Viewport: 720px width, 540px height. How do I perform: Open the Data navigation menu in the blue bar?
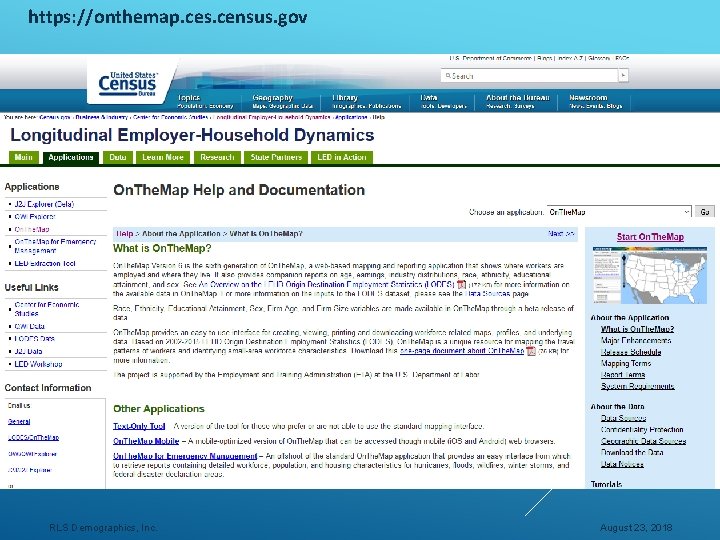(x=443, y=101)
